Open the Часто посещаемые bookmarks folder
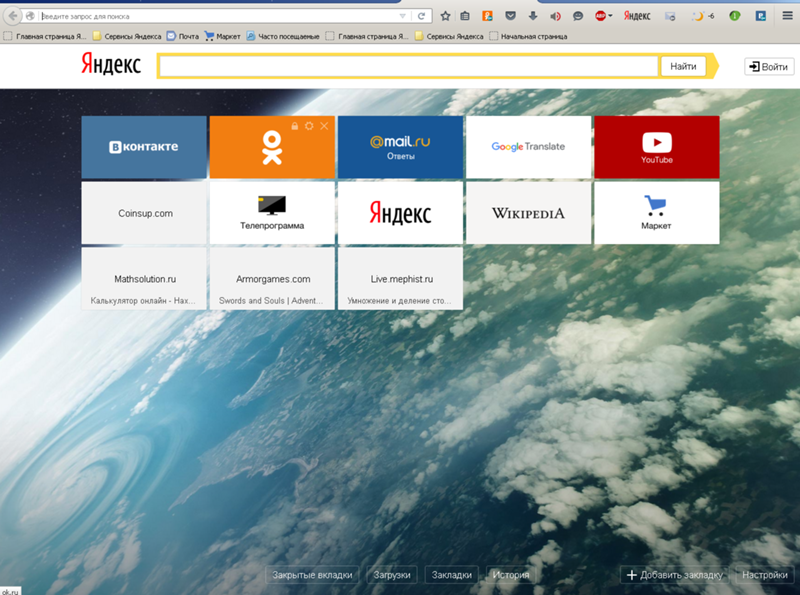The height and width of the screenshot is (595, 800). [x=283, y=36]
